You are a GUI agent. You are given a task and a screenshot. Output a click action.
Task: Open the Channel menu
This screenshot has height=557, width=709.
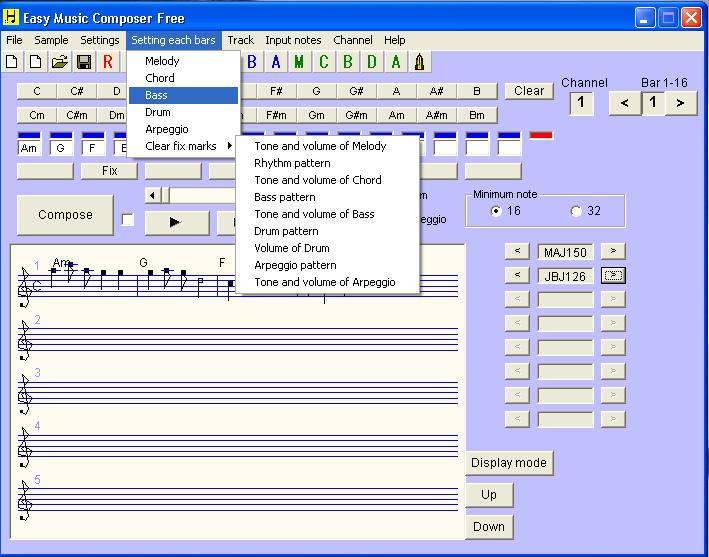[353, 40]
